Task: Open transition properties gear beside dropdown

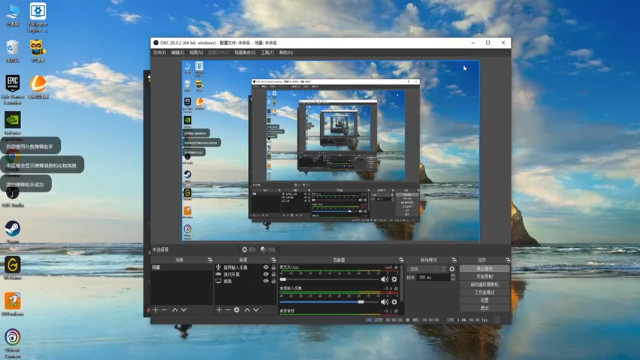Action: (452, 269)
